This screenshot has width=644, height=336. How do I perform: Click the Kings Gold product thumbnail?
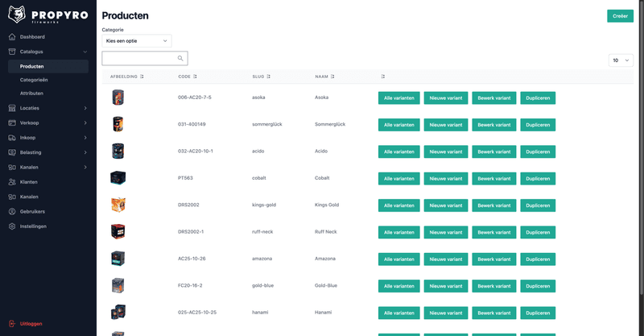118,205
